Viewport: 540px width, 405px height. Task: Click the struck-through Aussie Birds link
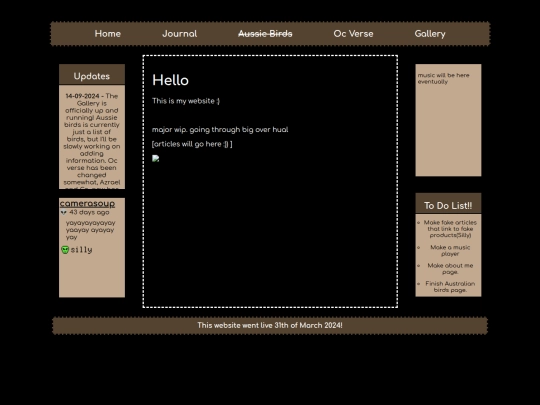[x=265, y=34]
